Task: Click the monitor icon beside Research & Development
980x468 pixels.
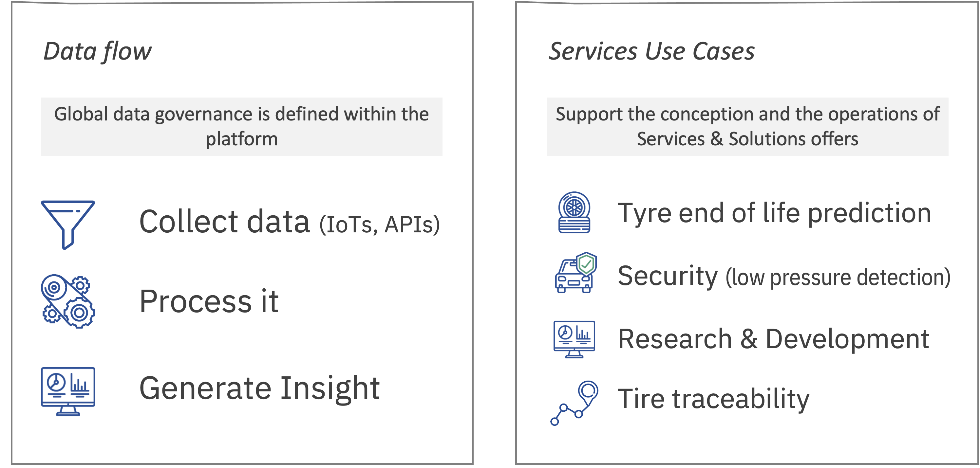Action: [x=574, y=339]
